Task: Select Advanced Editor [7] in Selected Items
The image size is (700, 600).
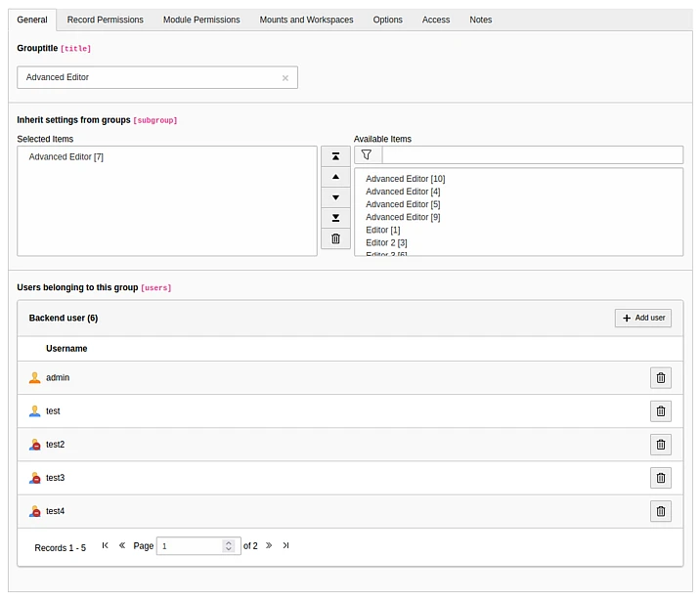Action: pyautogui.click(x=66, y=156)
